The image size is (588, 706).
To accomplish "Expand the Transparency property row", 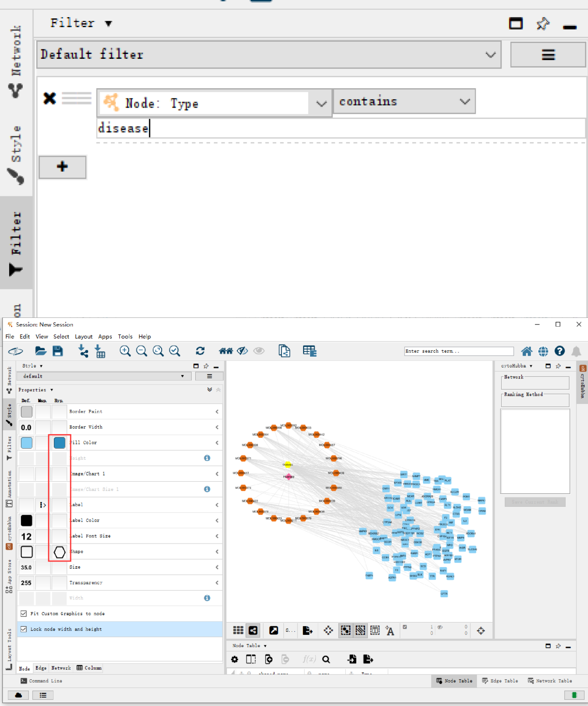I will point(217,583).
